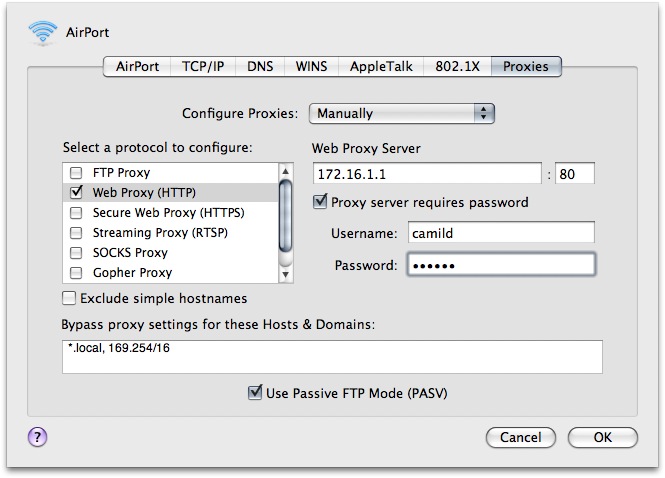Click the protocol list scroll down arrow

pos(285,275)
